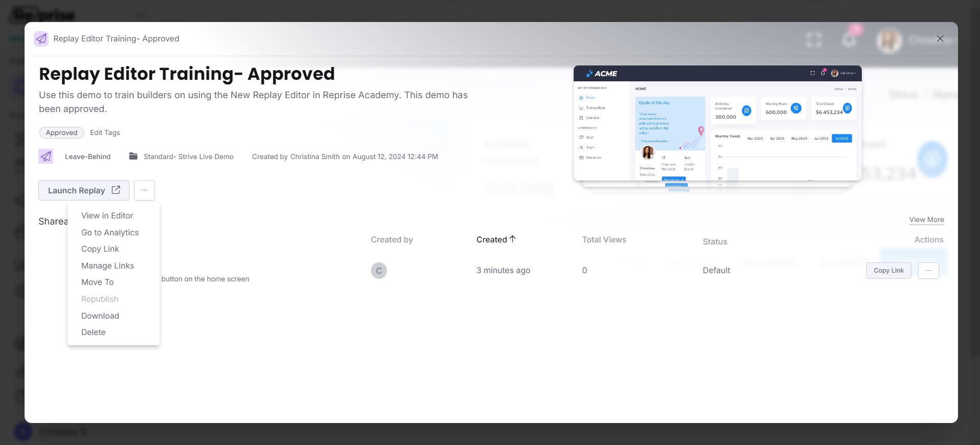
Task: Open the ACME demo preview thumbnail
Action: (717, 123)
